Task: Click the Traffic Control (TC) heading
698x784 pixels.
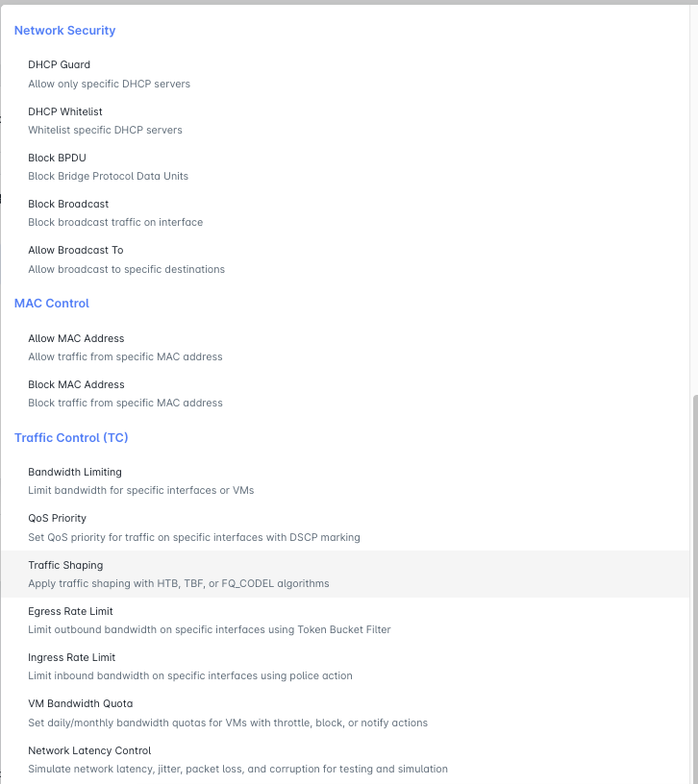Action: click(x=71, y=438)
